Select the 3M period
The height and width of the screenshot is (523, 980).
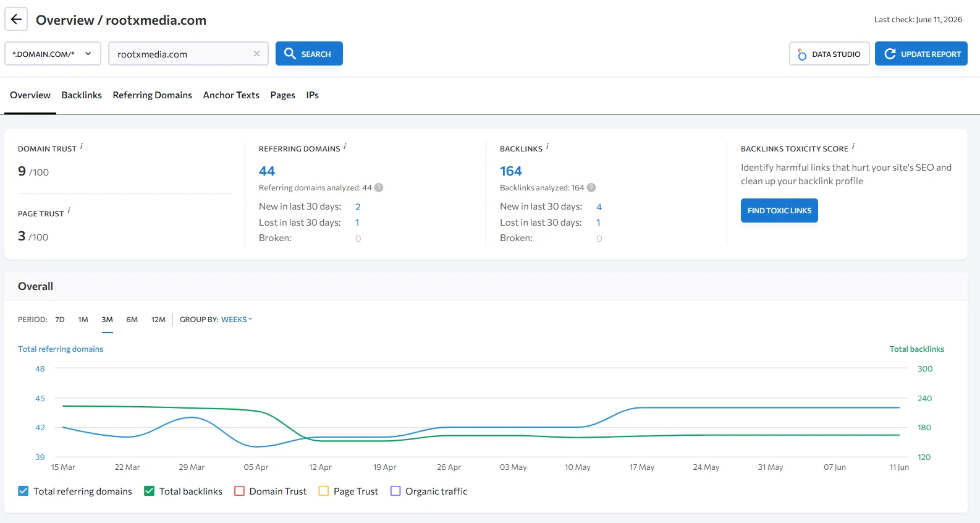pos(107,320)
